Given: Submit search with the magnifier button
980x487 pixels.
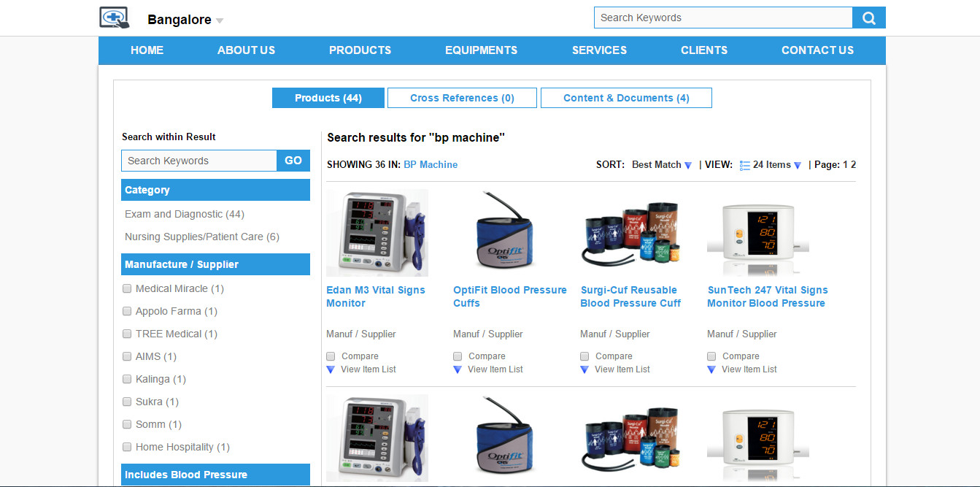Looking at the screenshot, I should point(869,18).
